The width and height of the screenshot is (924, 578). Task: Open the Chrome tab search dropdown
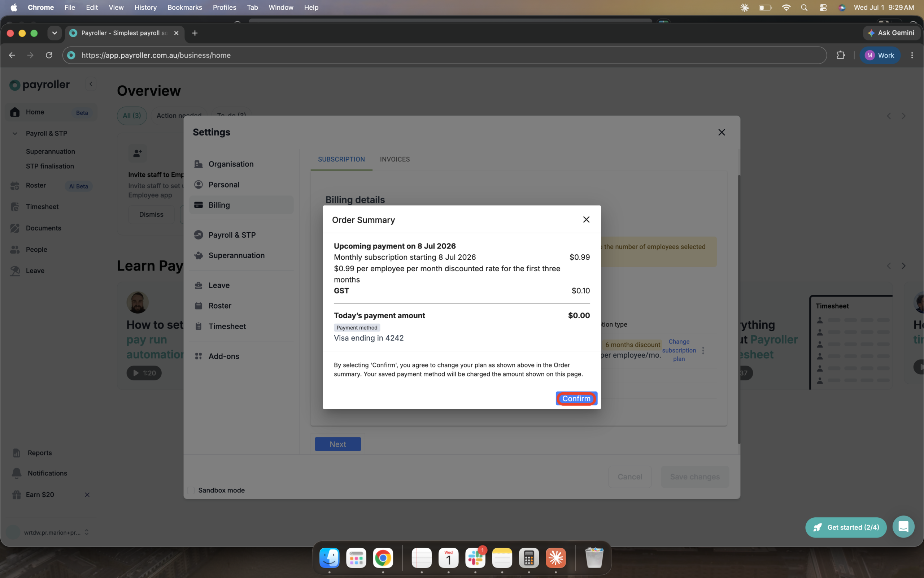(x=55, y=33)
